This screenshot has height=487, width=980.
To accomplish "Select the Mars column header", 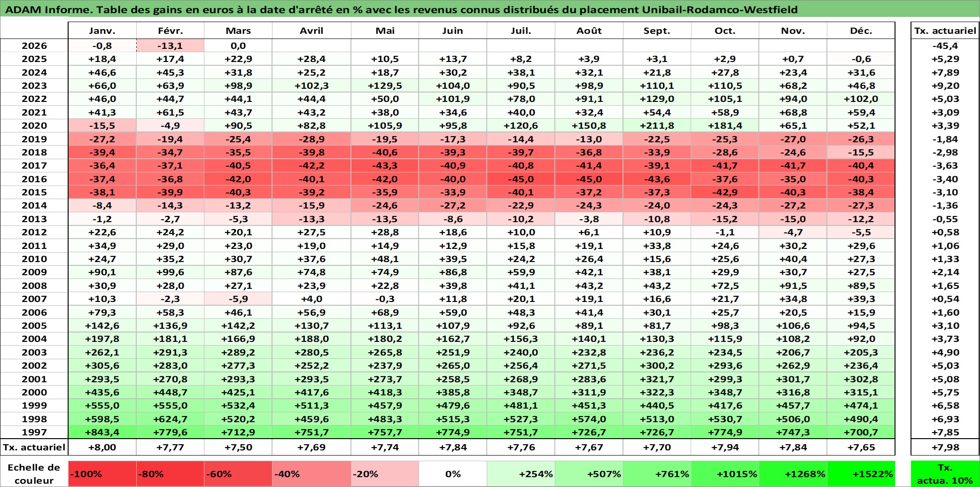I will (238, 31).
